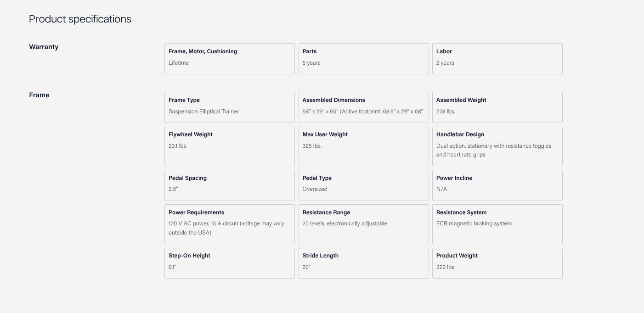Image resolution: width=644 pixels, height=313 pixels.
Task: Click the Resistance Range card
Action: click(x=363, y=224)
